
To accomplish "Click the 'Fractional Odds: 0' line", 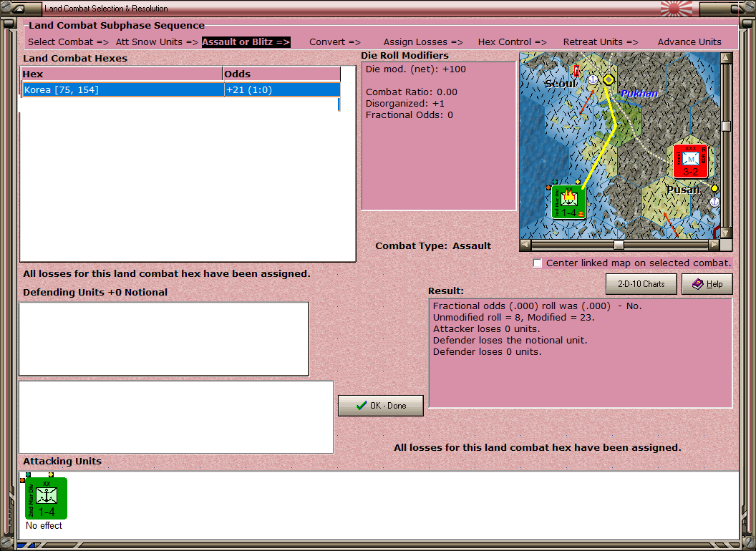I will click(x=409, y=114).
